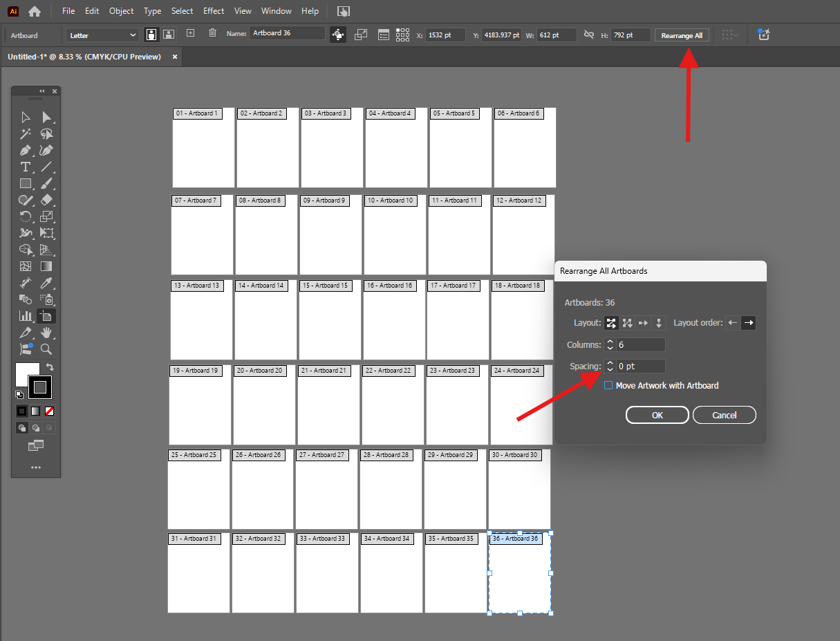The width and height of the screenshot is (840, 641).
Task: Select the Column Graph tool
Action: 26,316
